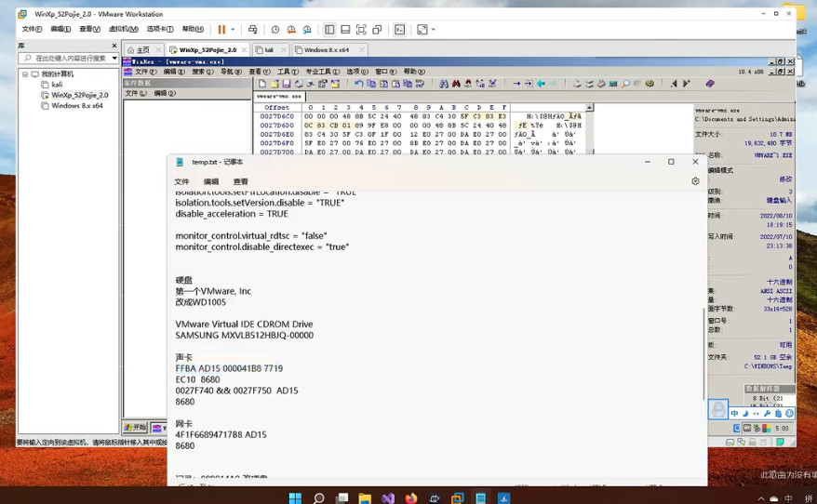Open WinHex 搜索 menu

(203, 72)
